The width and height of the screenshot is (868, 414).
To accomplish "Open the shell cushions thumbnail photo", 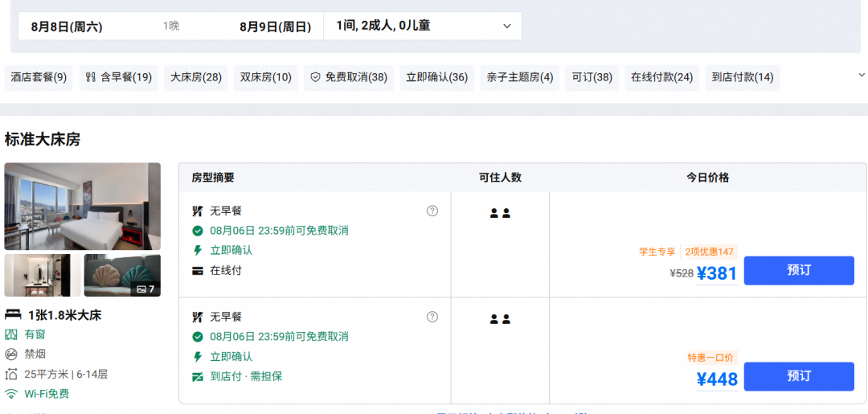I will point(122,275).
